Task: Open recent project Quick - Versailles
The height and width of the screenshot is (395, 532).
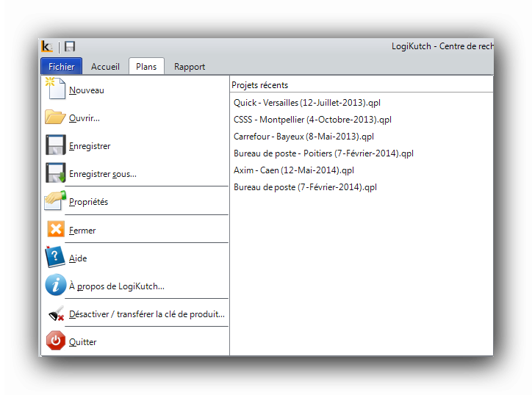Action: point(307,102)
